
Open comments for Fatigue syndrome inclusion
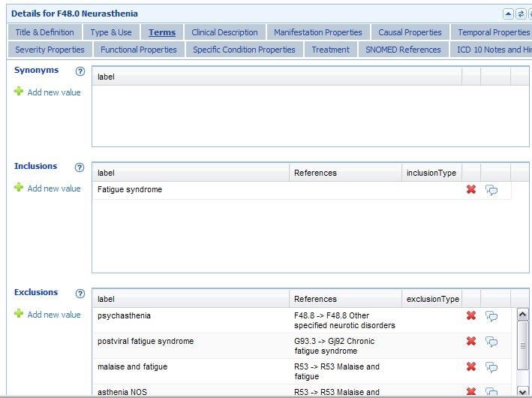(x=491, y=190)
